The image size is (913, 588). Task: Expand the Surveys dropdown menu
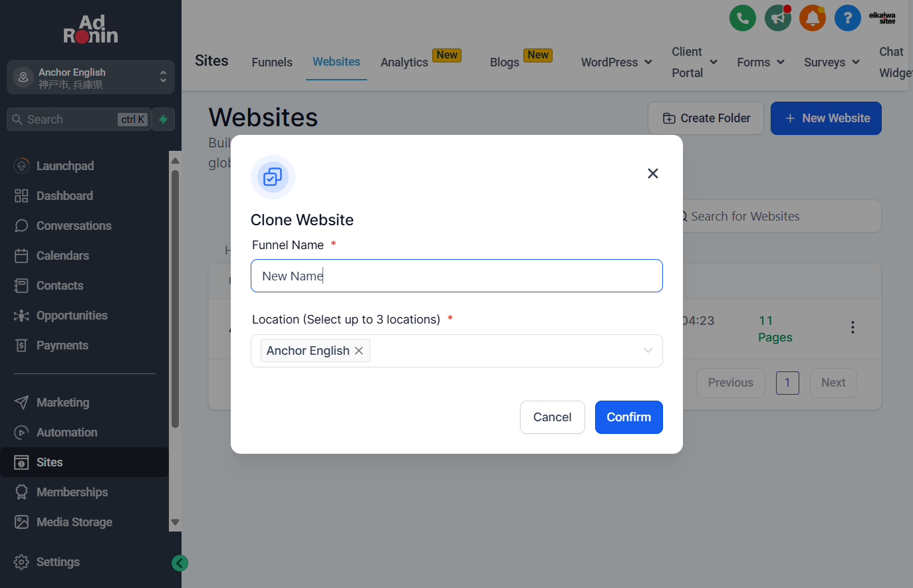(832, 62)
